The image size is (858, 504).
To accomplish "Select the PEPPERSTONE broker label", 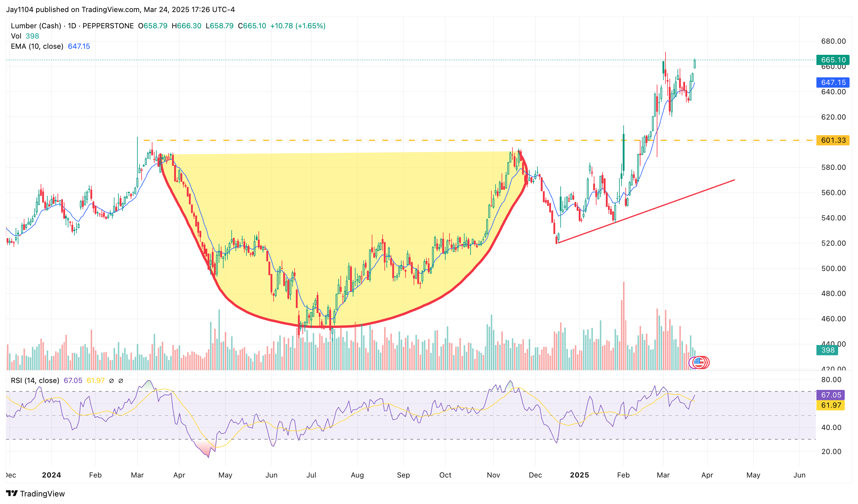I will point(108,26).
